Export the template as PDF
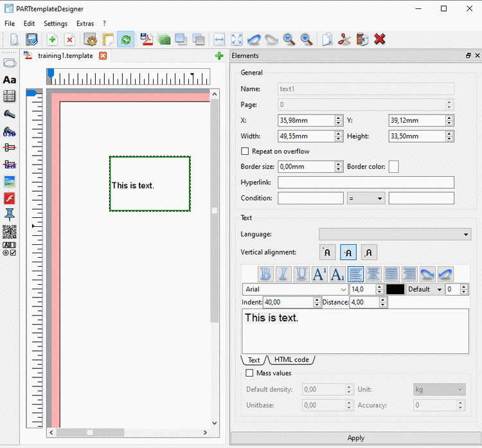This screenshot has height=448, width=482. pyautogui.click(x=147, y=40)
